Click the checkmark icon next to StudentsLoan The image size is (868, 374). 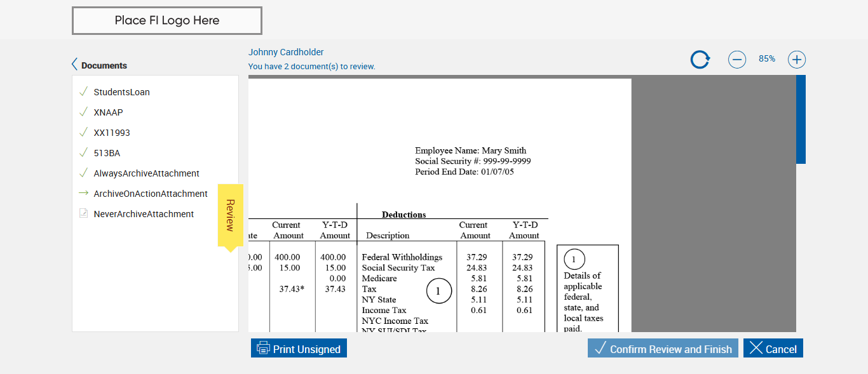tap(83, 91)
